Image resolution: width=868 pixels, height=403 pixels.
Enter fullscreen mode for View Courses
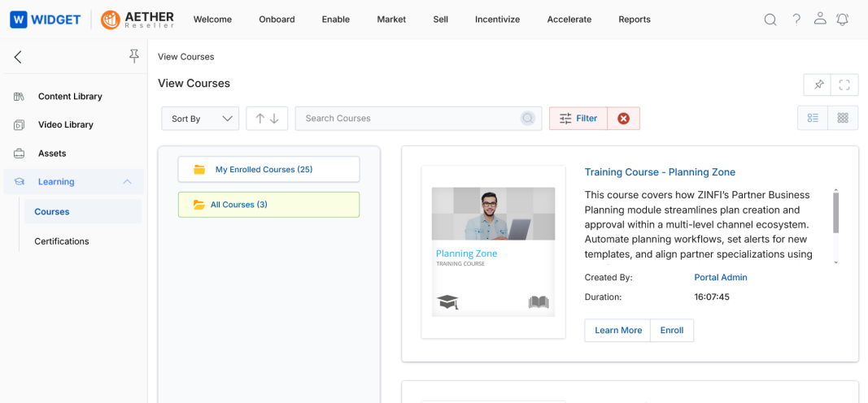point(844,85)
